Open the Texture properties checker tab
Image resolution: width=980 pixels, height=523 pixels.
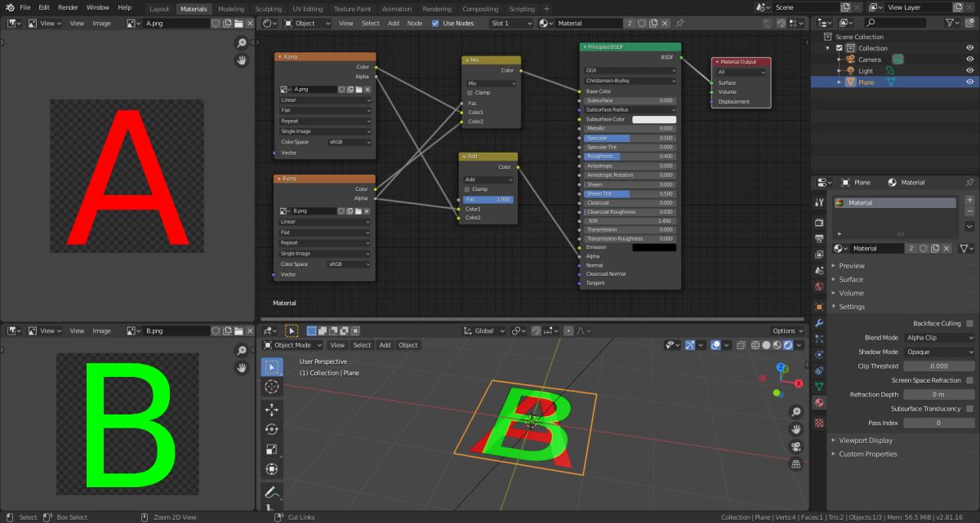click(x=819, y=423)
